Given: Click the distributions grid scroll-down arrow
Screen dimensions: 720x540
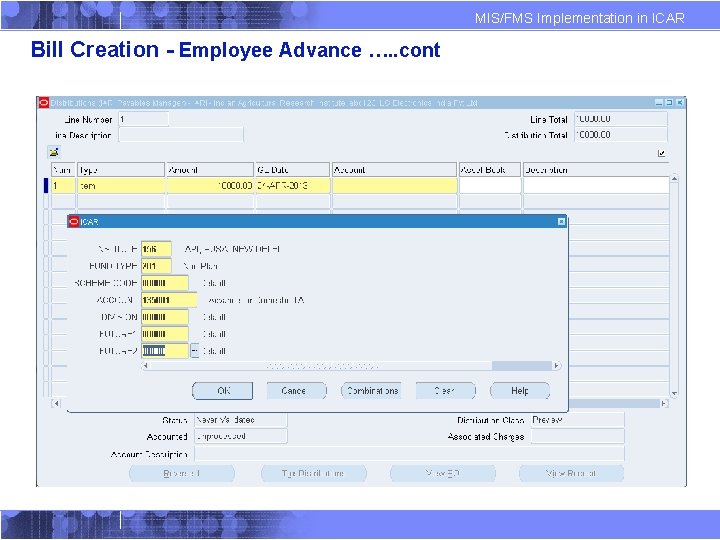Looking at the screenshot, I should pyautogui.click(x=674, y=393).
